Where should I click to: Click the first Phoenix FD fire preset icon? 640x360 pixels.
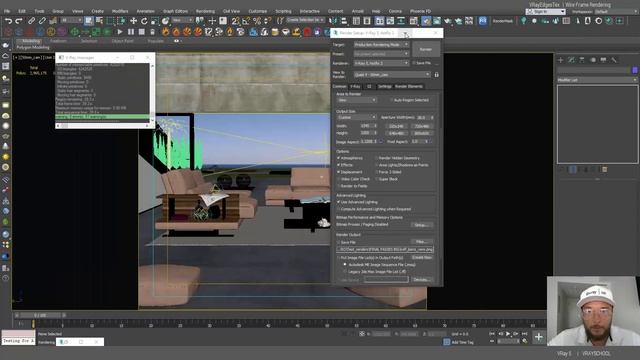point(165,32)
